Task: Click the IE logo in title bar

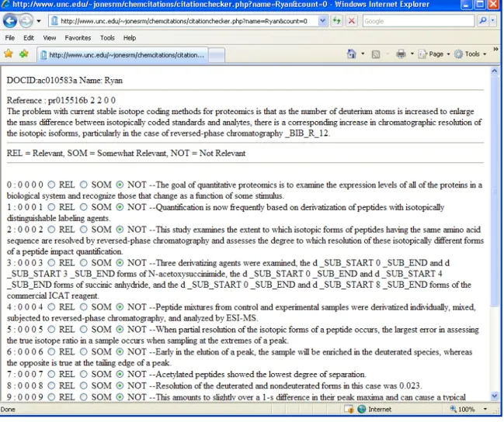Action: click(x=5, y=5)
